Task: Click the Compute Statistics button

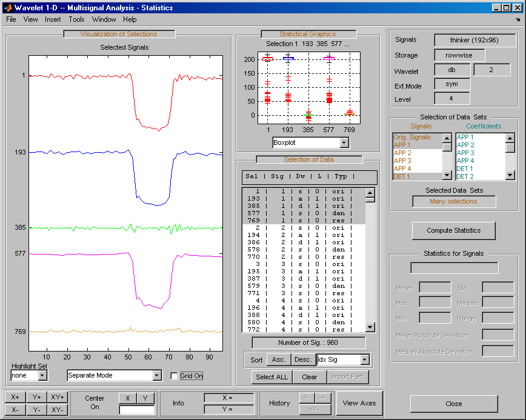Action: pos(453,231)
